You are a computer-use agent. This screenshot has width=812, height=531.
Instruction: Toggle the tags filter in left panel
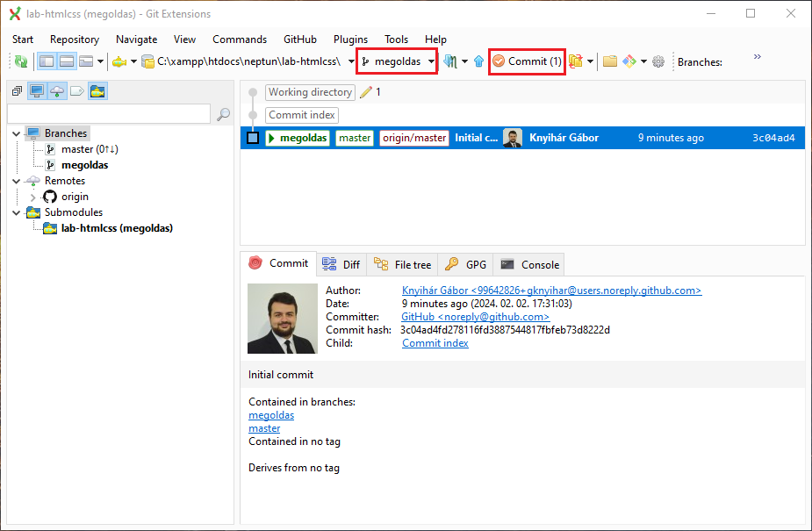(x=76, y=91)
